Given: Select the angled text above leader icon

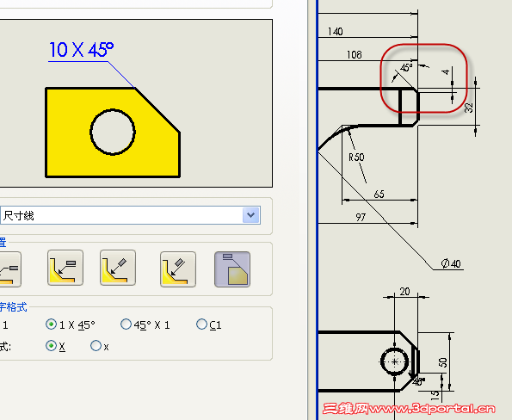Looking at the screenshot, I should tap(178, 269).
